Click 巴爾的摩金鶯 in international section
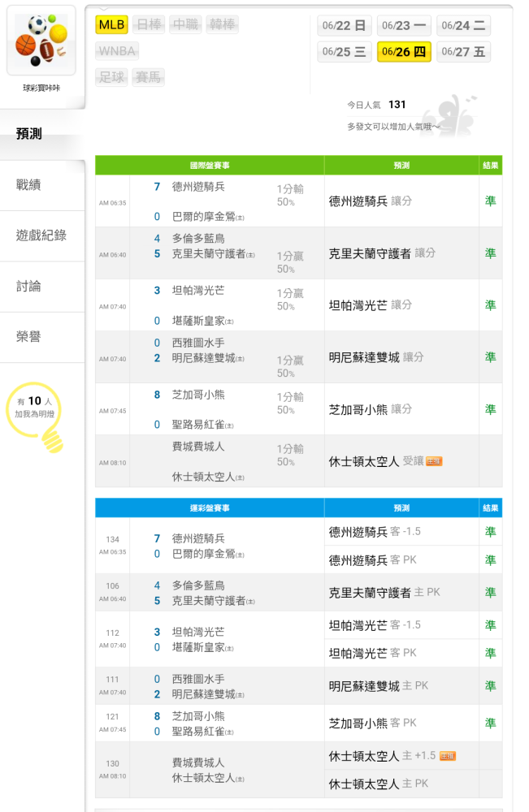The width and height of the screenshot is (529, 812). click(204, 217)
